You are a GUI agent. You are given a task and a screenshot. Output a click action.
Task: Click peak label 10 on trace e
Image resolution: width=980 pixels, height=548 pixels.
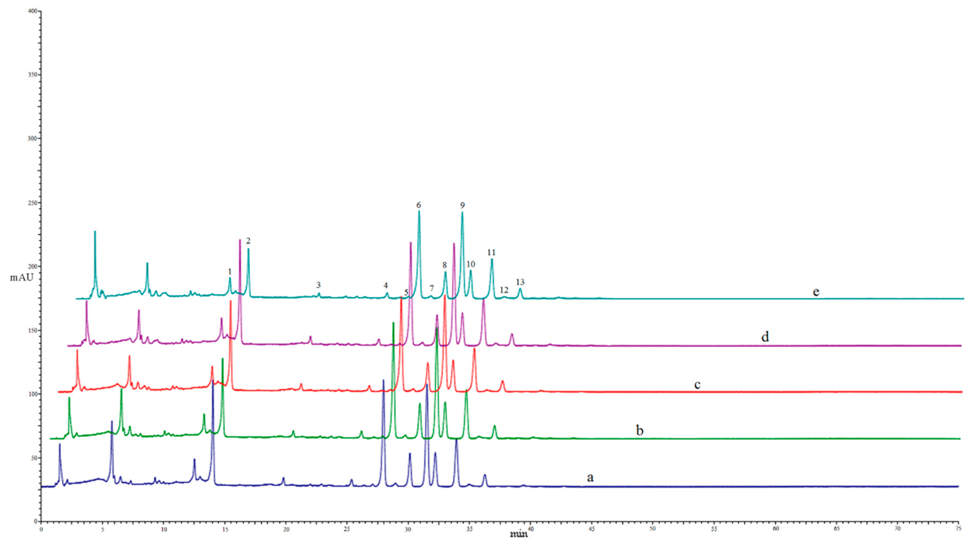[471, 264]
